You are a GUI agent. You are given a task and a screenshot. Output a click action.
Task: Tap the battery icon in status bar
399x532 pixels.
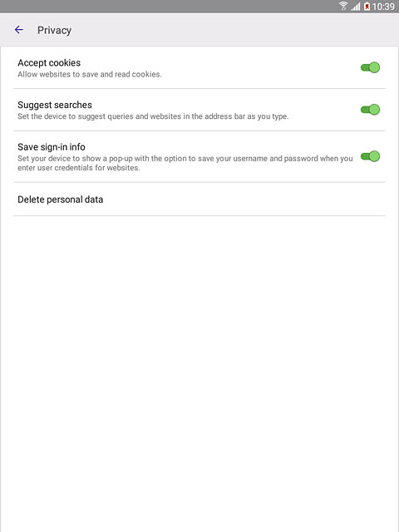[367, 7]
